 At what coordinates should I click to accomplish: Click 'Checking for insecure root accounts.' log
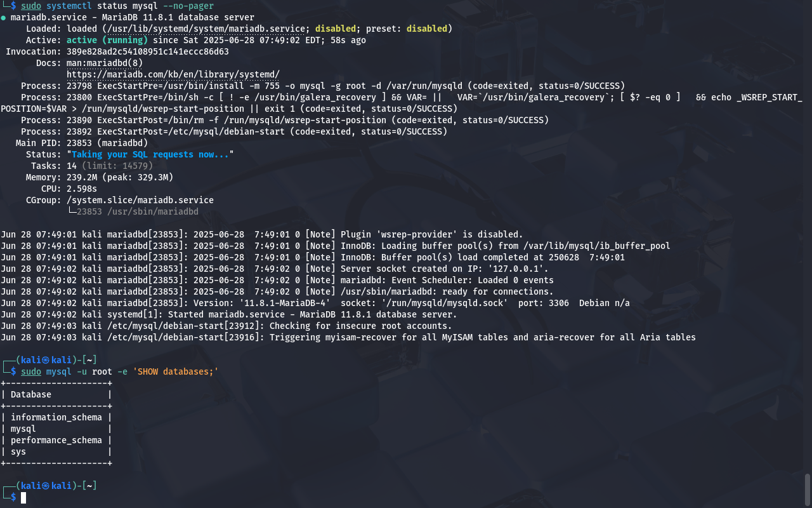[x=226, y=326]
